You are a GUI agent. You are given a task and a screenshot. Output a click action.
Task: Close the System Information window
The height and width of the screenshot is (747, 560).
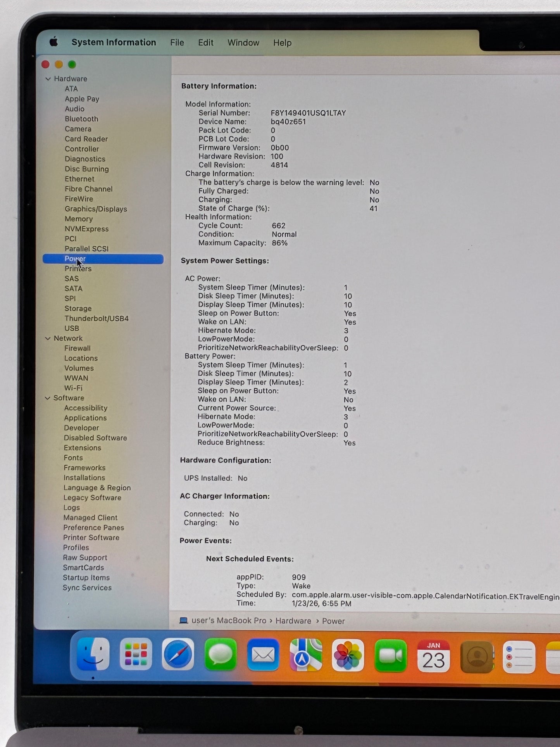45,64
